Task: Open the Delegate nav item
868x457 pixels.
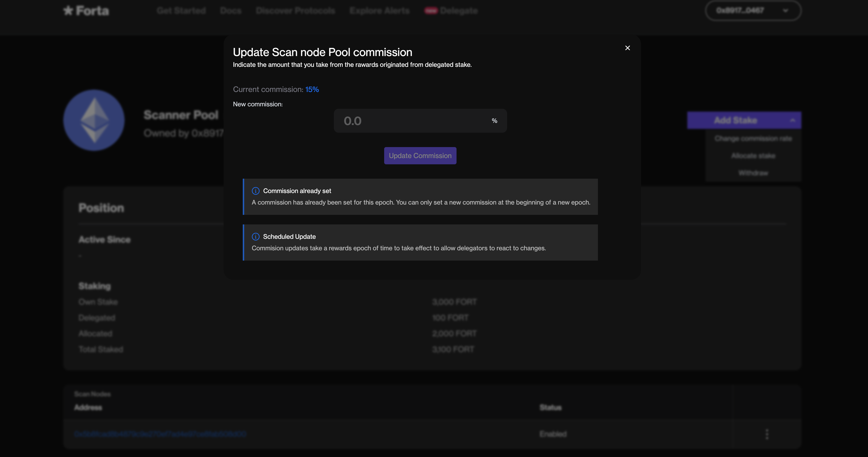Action: (459, 11)
